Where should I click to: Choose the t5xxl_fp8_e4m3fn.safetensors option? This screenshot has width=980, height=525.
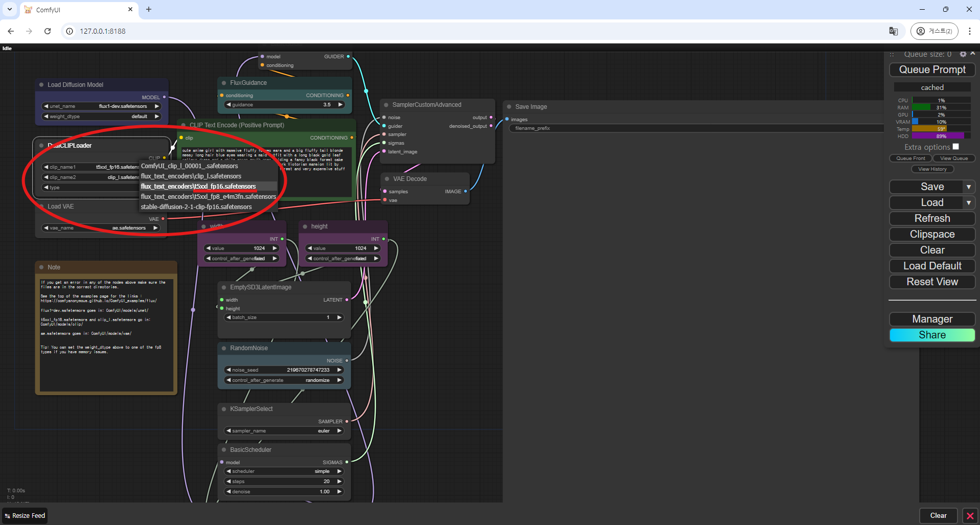pyautogui.click(x=209, y=197)
